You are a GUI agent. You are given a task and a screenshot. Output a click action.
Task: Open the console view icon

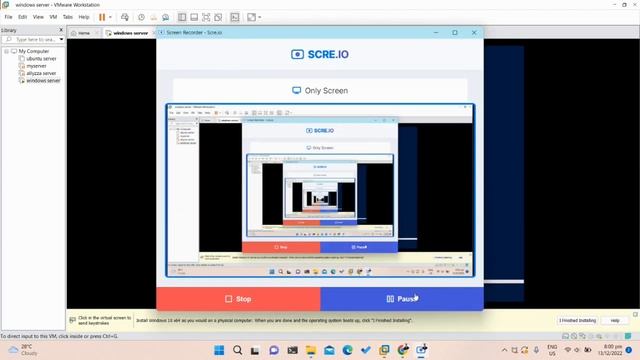pyautogui.click(x=235, y=17)
